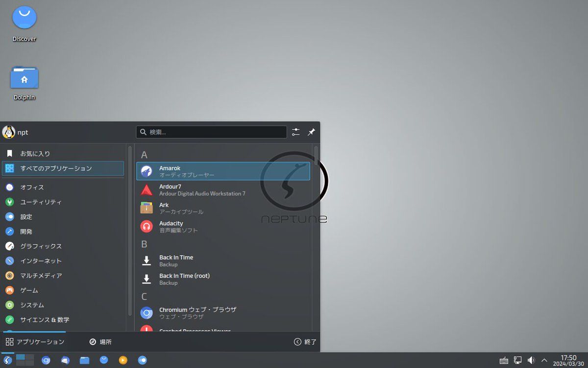Viewport: 588px width, 368px height.
Task: Click volume speaker tray icon
Action: (x=531, y=360)
